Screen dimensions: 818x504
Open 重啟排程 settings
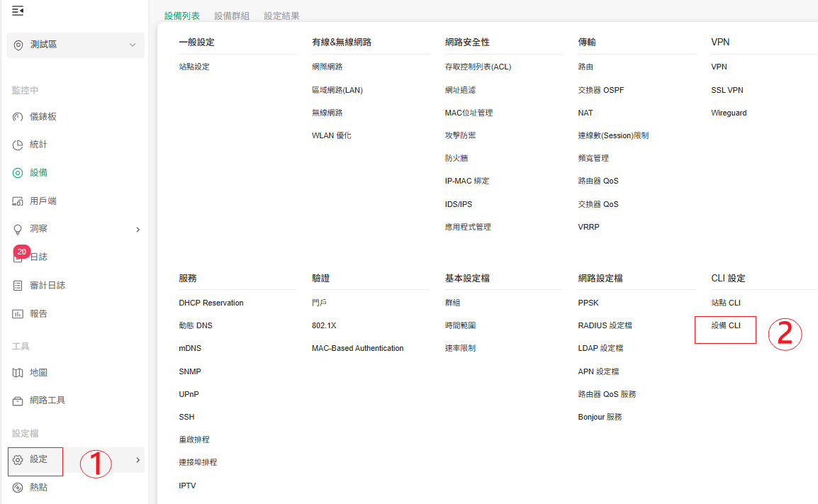pos(194,439)
